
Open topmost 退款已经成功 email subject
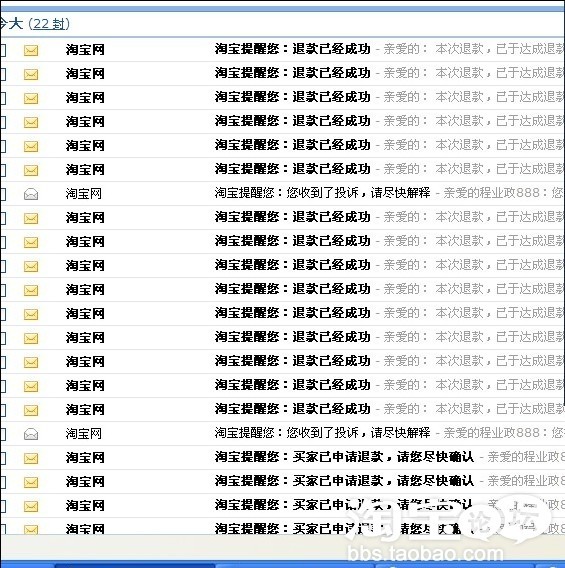click(x=292, y=49)
